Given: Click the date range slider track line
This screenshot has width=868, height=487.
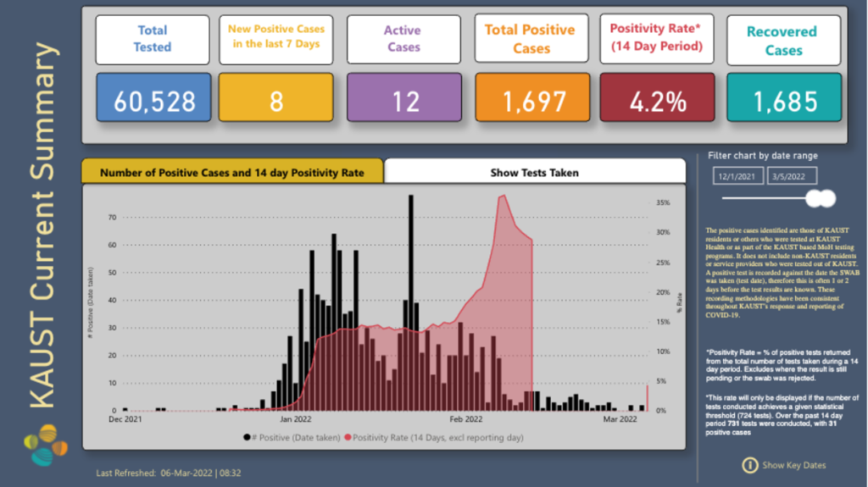Looking at the screenshot, I should 763,198.
